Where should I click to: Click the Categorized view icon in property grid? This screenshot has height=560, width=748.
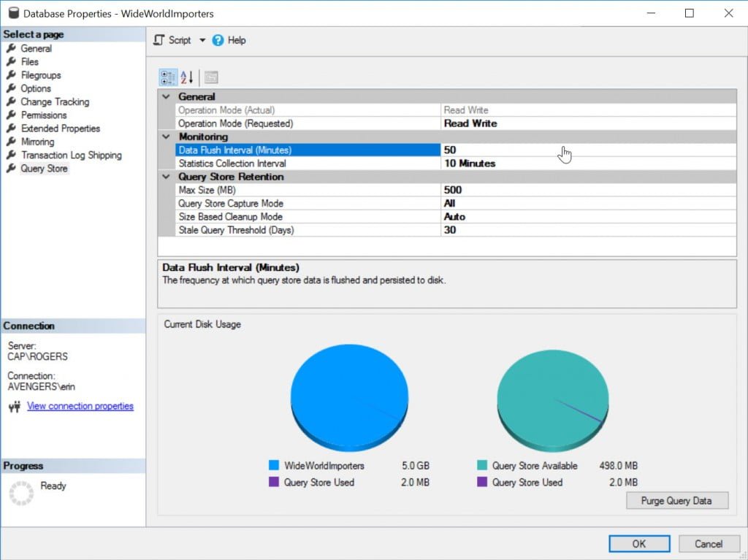(x=167, y=77)
